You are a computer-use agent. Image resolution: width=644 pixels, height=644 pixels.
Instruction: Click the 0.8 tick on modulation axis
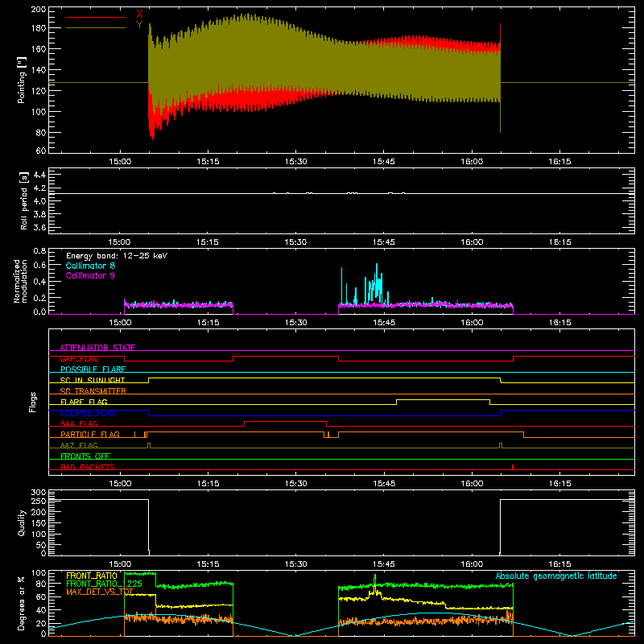(39, 250)
